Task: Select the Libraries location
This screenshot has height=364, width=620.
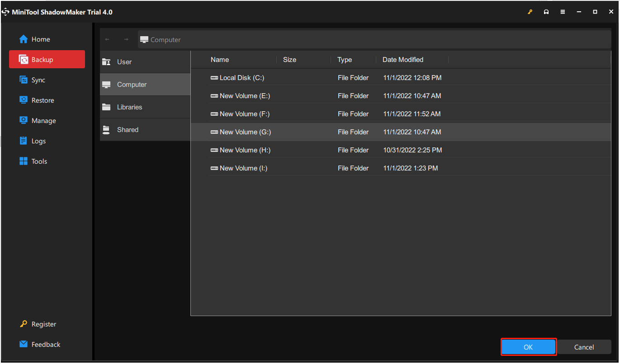Action: 129,107
